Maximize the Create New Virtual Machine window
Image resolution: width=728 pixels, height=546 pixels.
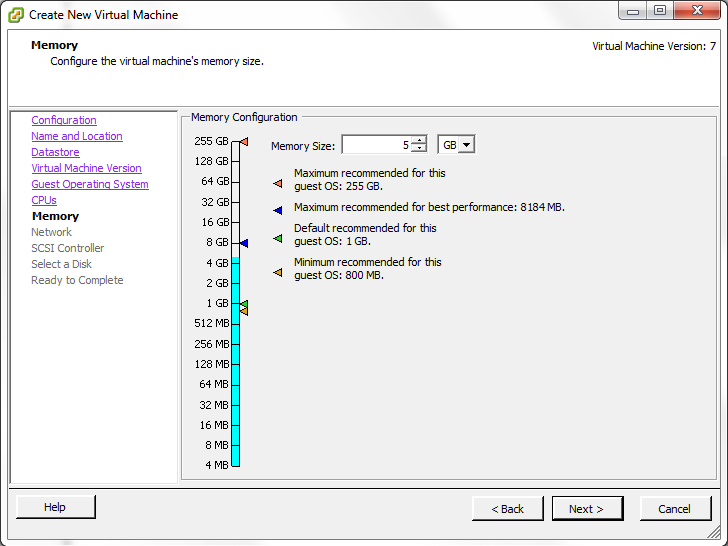pos(660,11)
